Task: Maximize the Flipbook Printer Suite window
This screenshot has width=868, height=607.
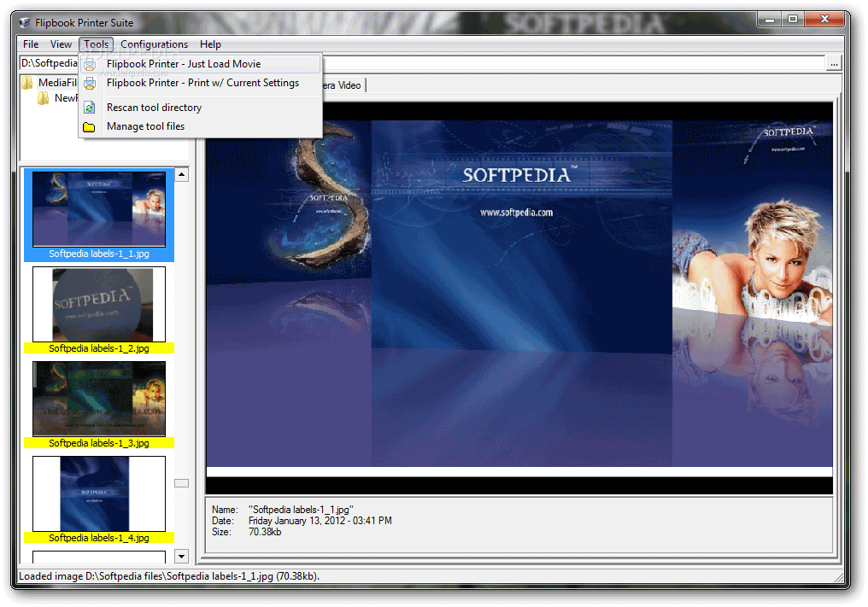Action: 793,20
